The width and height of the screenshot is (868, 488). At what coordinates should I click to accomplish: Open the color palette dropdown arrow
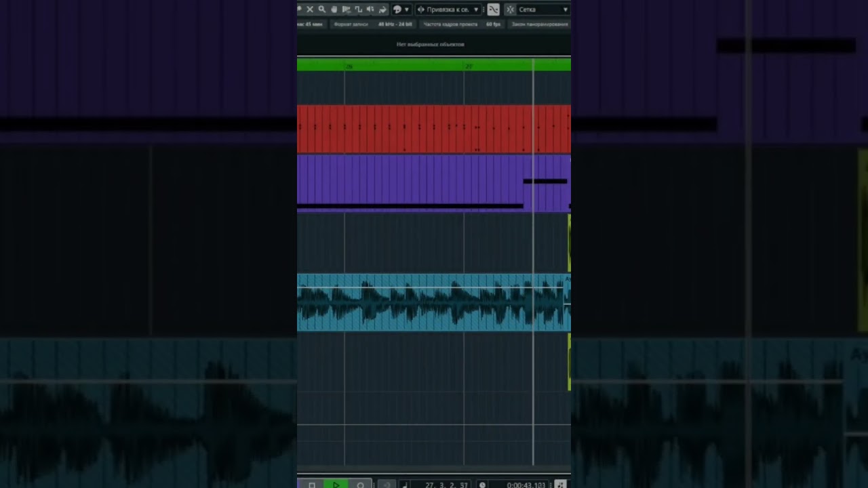(x=407, y=9)
